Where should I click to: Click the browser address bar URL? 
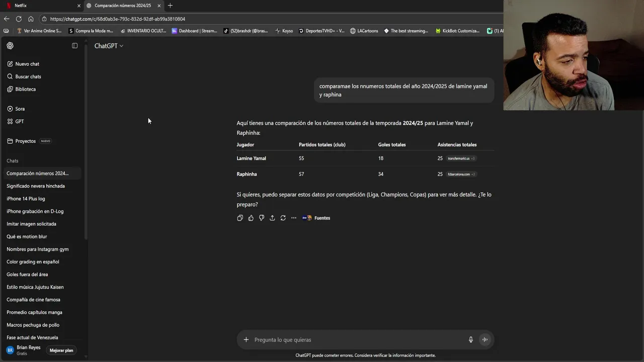click(118, 19)
